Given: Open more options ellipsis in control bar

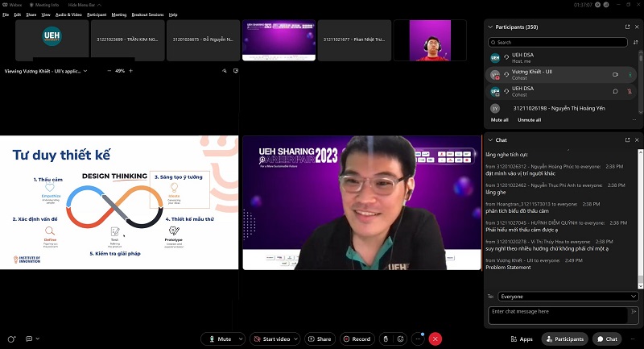Looking at the screenshot, I should (418, 339).
